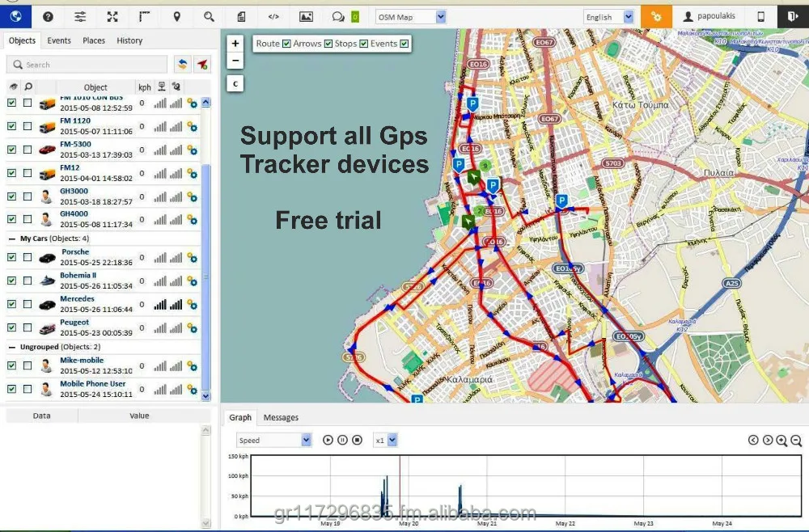
Task: Click the location marker tool icon
Action: point(176,16)
